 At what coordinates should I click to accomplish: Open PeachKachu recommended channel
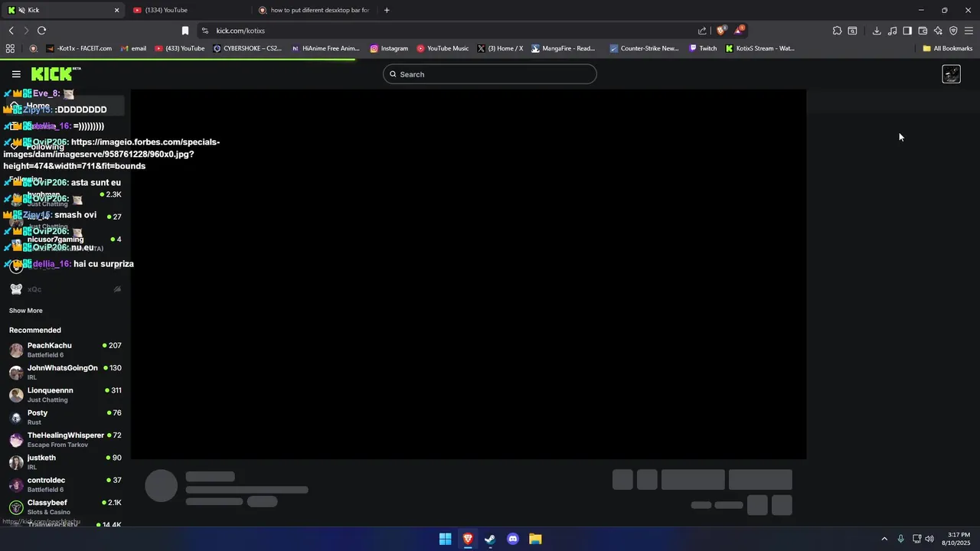[x=65, y=350]
